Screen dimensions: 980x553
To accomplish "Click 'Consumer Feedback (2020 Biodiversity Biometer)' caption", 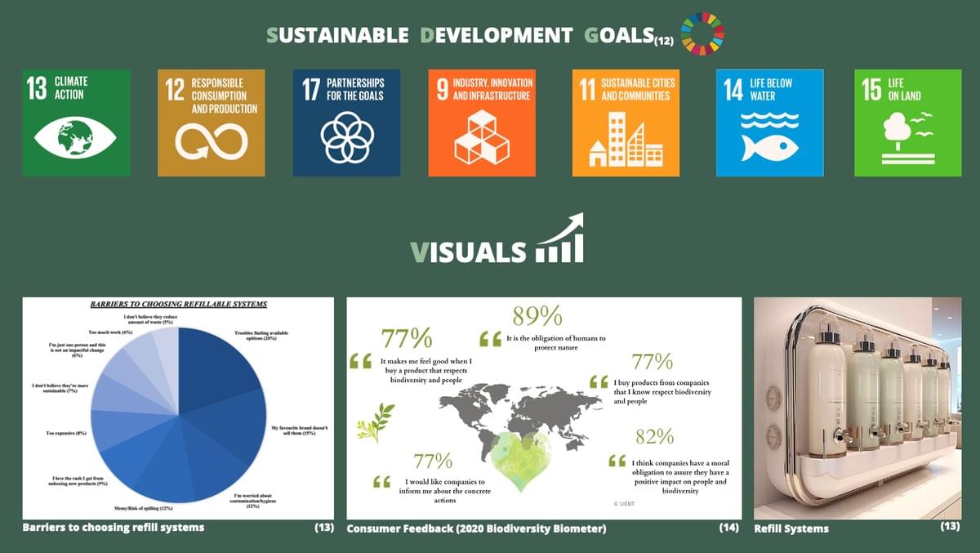I will pos(477,528).
